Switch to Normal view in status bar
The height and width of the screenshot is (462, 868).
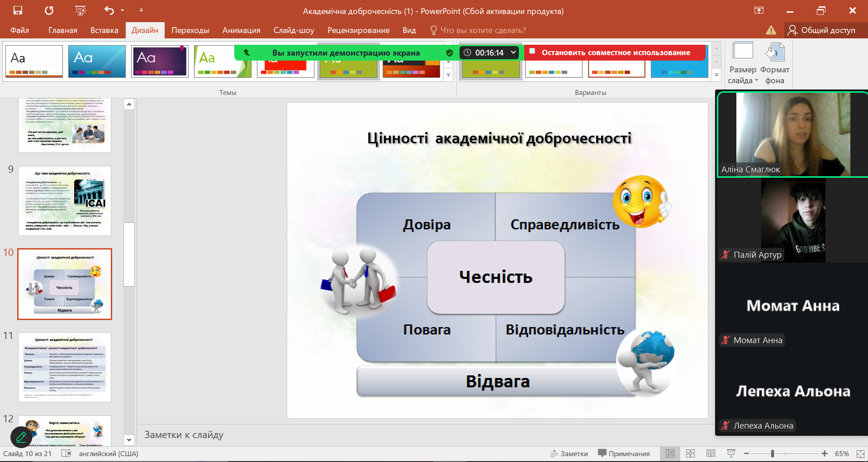click(x=670, y=453)
